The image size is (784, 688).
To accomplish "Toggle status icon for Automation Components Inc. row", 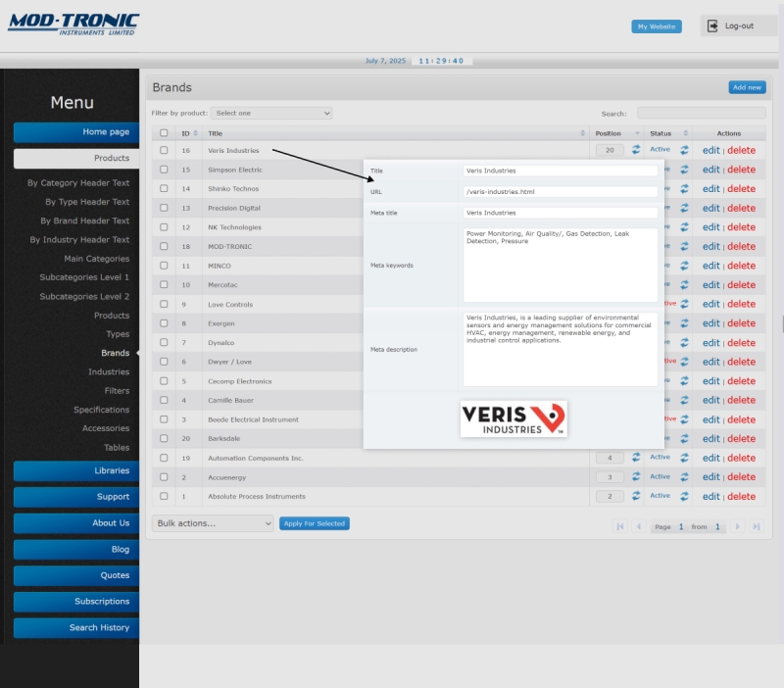I will tap(684, 458).
